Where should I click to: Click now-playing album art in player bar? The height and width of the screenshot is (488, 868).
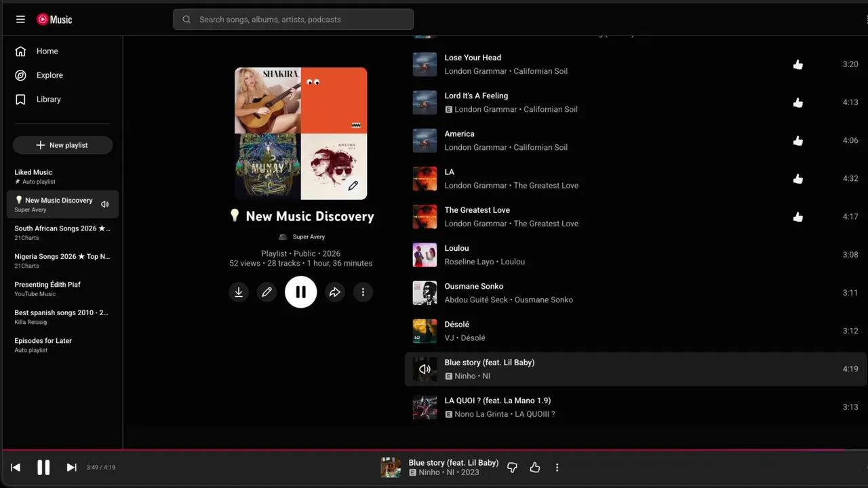tap(391, 468)
